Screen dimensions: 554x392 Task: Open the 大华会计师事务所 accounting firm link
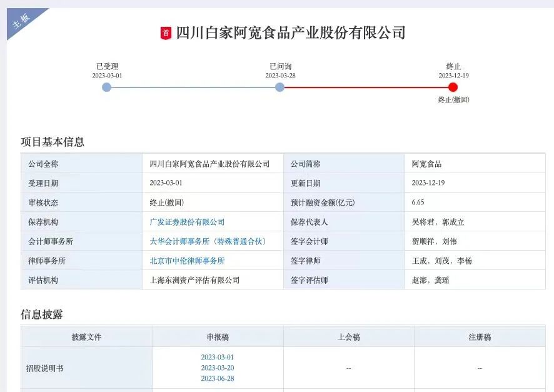tap(208, 241)
